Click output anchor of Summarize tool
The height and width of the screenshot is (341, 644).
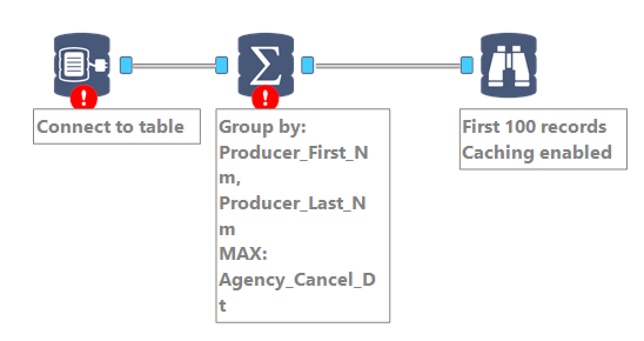point(307,65)
